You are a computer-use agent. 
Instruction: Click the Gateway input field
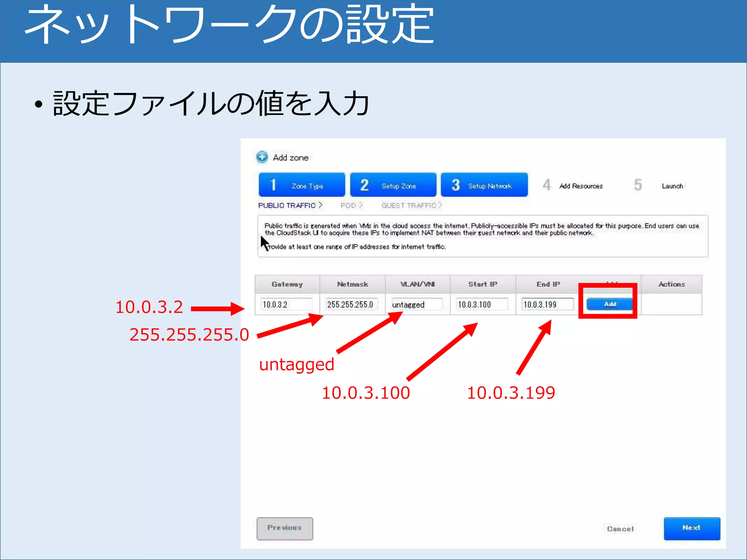pos(287,304)
